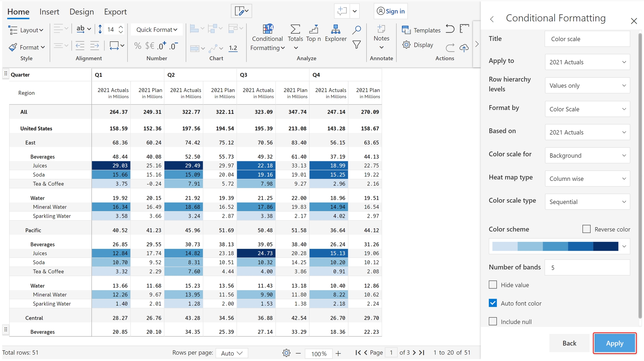Click the Apply button
The image size is (644, 361).
614,343
